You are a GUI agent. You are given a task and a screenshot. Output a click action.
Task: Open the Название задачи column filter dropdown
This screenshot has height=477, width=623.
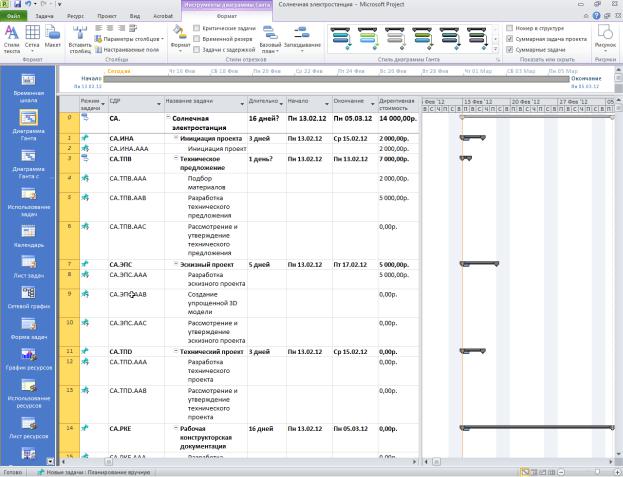242,104
